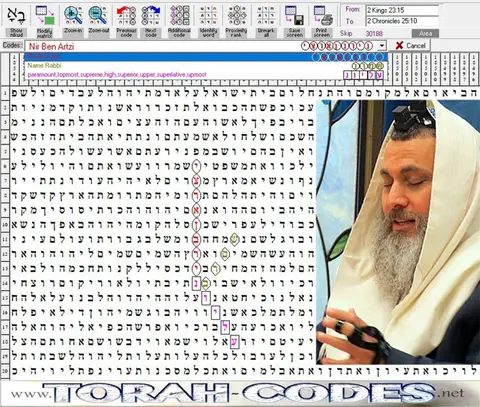Click the purple-boxed letter in row 17
The image size is (480, 407).
[226, 327]
